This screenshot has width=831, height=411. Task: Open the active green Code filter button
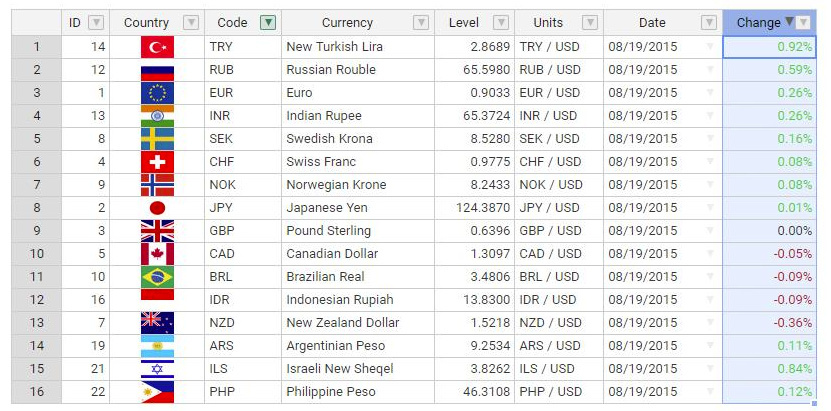point(268,23)
